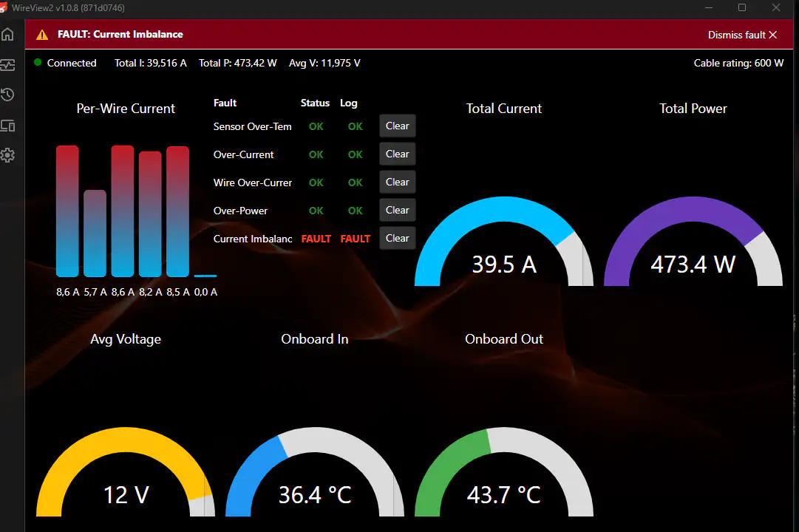Clear the Over-Current fault
The image size is (799, 532).
click(x=398, y=154)
